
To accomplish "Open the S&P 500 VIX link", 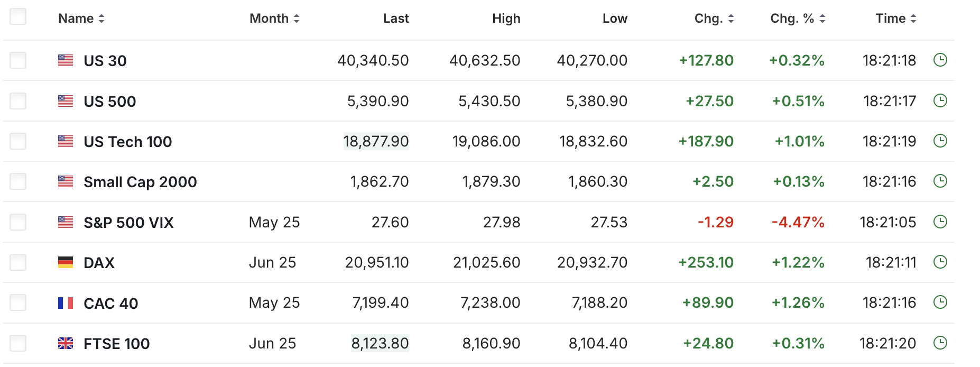I will click(128, 223).
